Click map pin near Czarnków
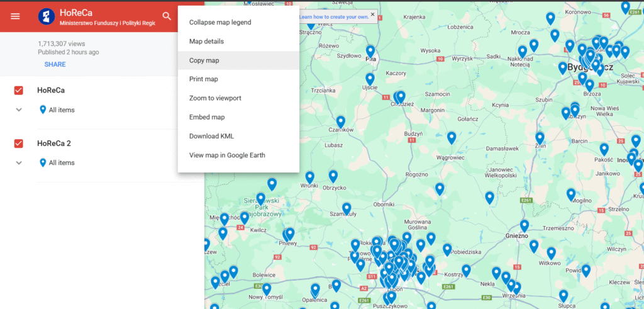 341,121
